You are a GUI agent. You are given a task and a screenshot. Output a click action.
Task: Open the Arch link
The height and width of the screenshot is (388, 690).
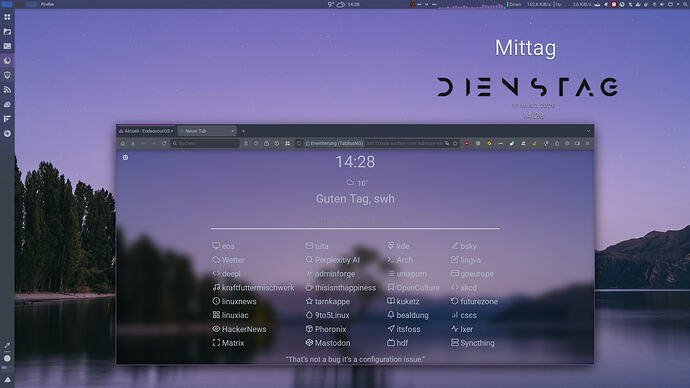click(400, 260)
